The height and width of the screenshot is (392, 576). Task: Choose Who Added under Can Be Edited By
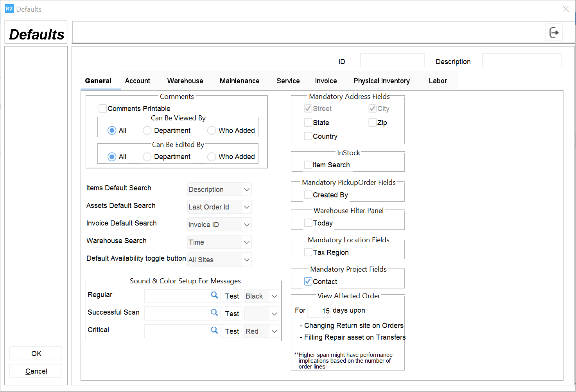(x=212, y=157)
